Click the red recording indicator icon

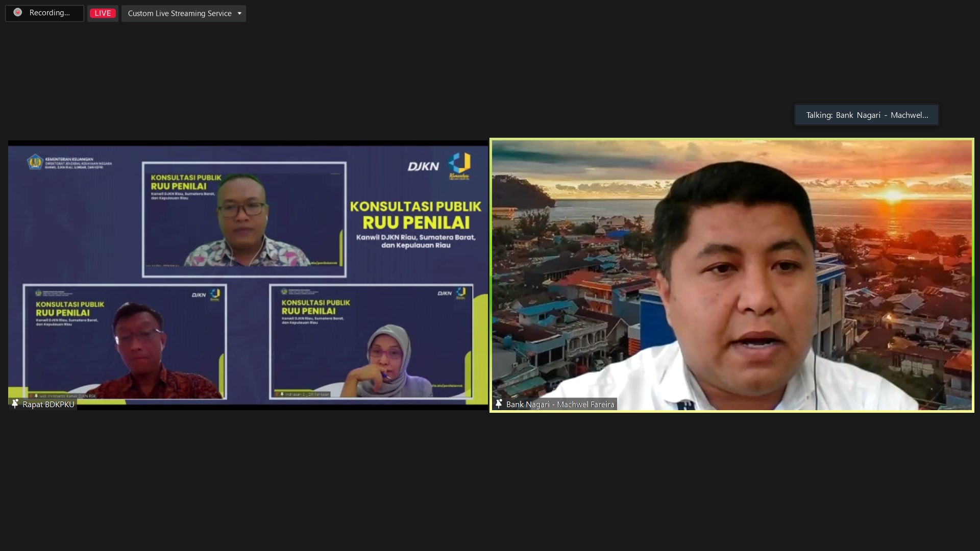(18, 13)
